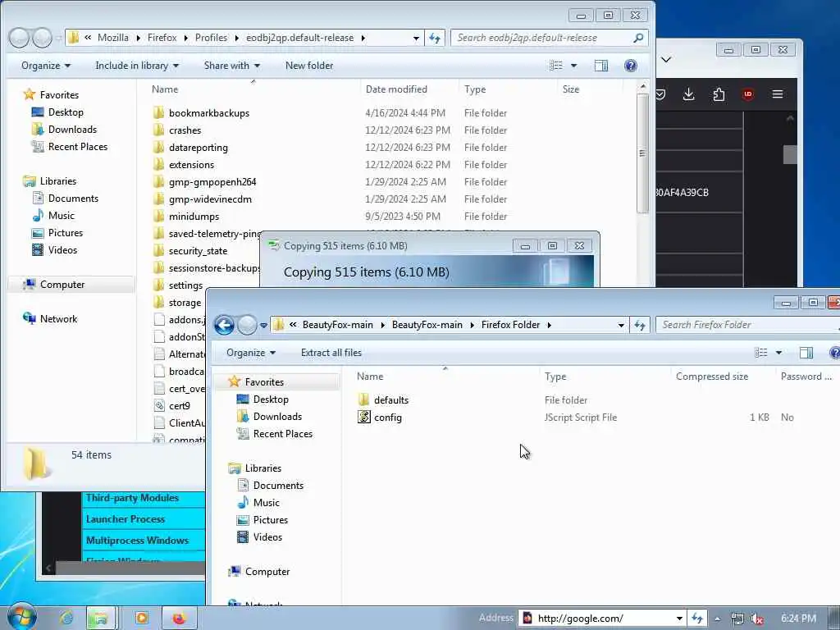The image size is (840, 630).
Task: Go button beside taskbar address field
Action: (696, 619)
